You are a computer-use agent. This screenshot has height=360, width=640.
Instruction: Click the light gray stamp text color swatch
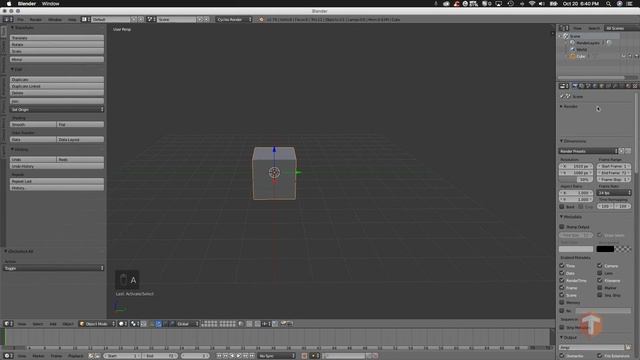(576, 249)
